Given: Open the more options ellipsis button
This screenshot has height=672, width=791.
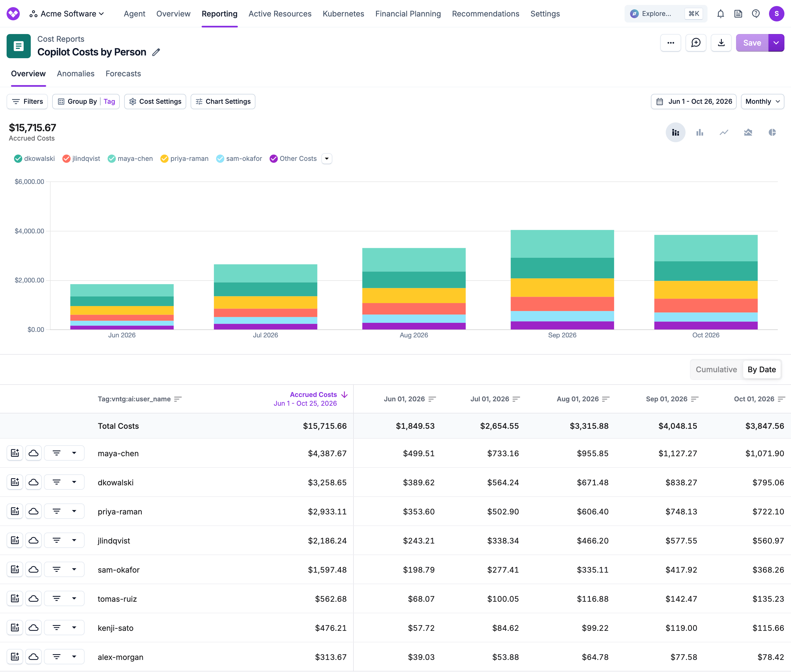Looking at the screenshot, I should pyautogui.click(x=670, y=43).
